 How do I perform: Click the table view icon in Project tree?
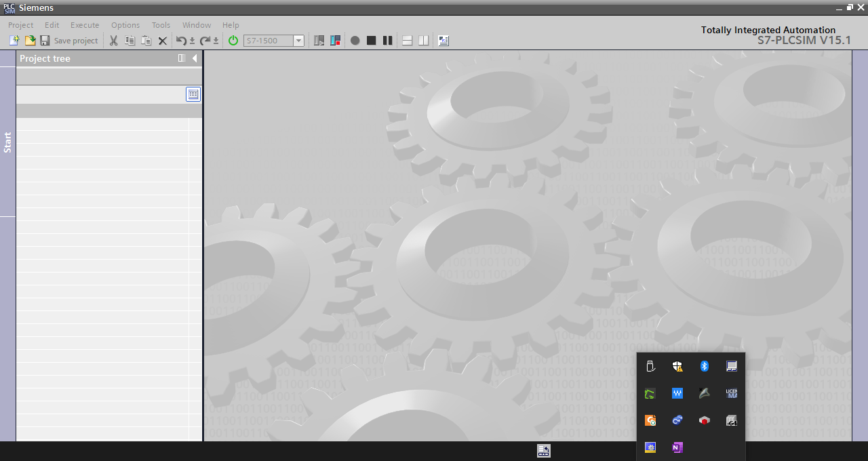(193, 94)
